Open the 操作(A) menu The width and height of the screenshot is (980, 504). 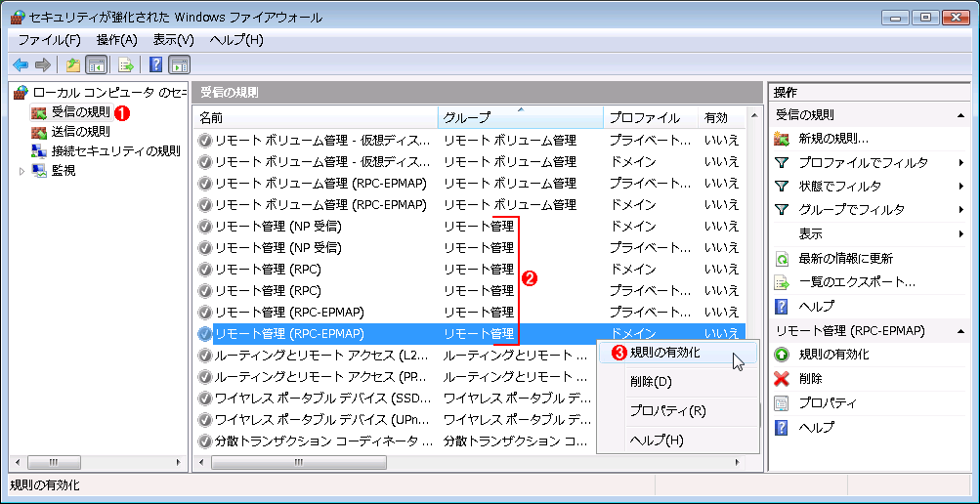coord(117,40)
